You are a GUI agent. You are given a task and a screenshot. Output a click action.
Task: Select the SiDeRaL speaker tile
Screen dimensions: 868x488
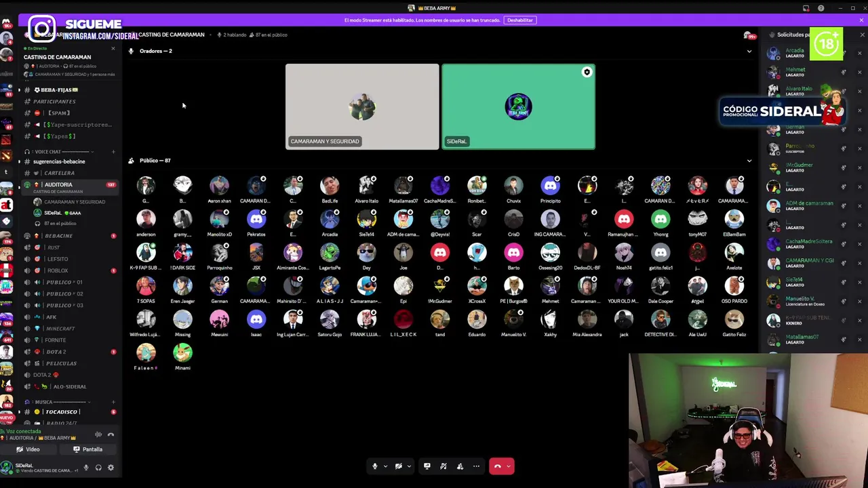(x=519, y=106)
